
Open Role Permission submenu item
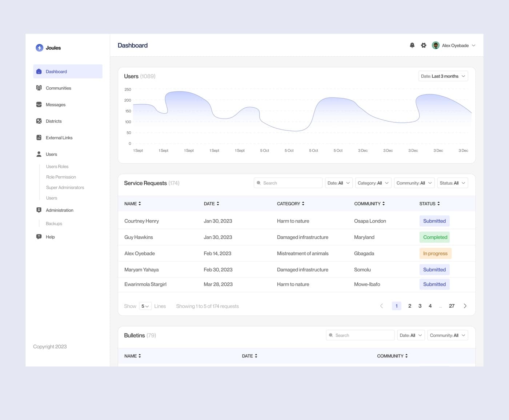click(x=61, y=177)
